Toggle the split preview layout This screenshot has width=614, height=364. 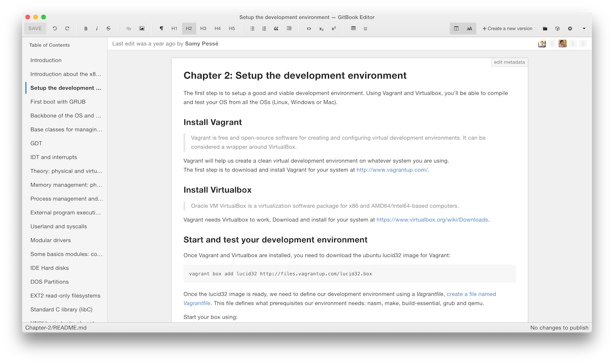pyautogui.click(x=456, y=29)
